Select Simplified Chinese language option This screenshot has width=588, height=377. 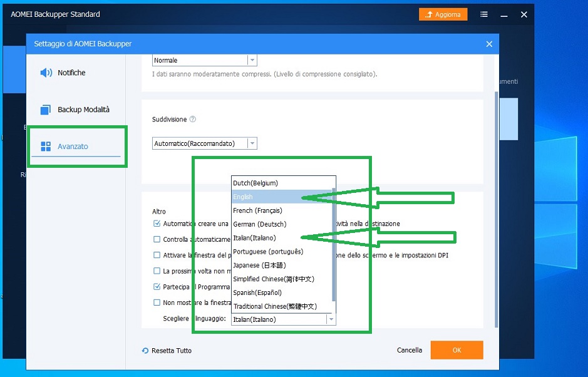click(282, 279)
